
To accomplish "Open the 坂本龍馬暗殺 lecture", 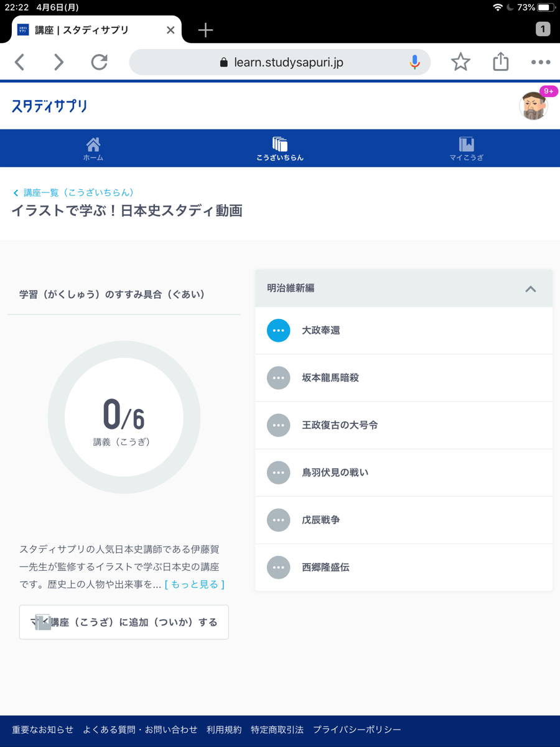I will click(330, 378).
